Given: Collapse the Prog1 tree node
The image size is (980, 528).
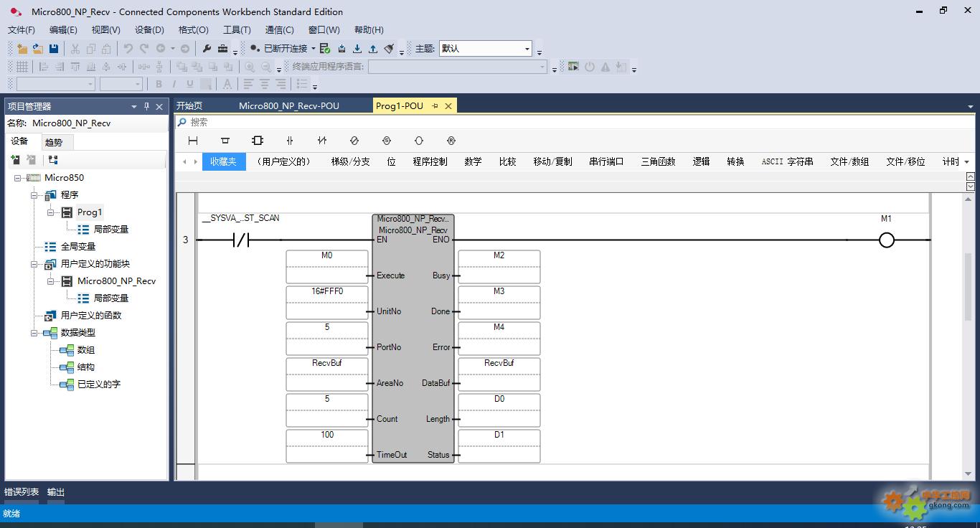Looking at the screenshot, I should (x=51, y=212).
